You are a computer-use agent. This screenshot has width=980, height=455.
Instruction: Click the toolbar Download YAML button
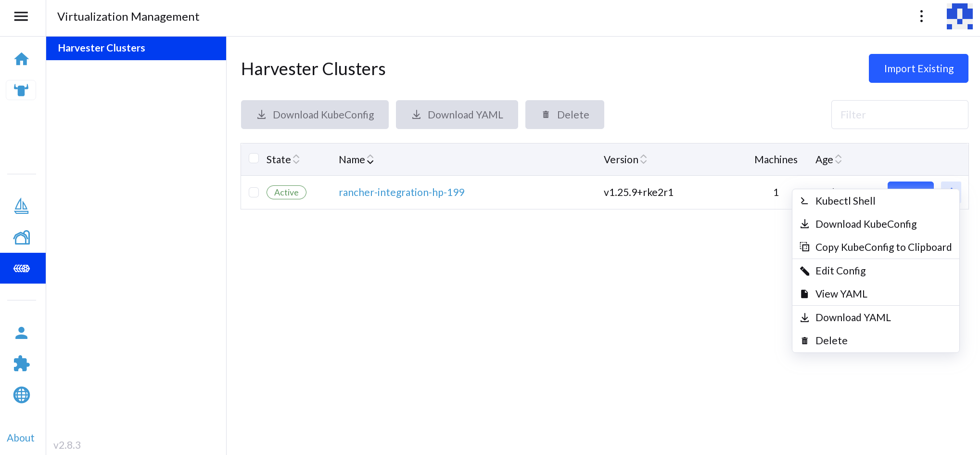(x=457, y=115)
